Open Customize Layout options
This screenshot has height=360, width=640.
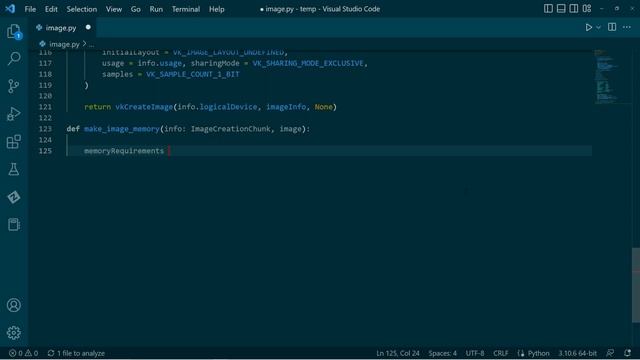(587, 9)
